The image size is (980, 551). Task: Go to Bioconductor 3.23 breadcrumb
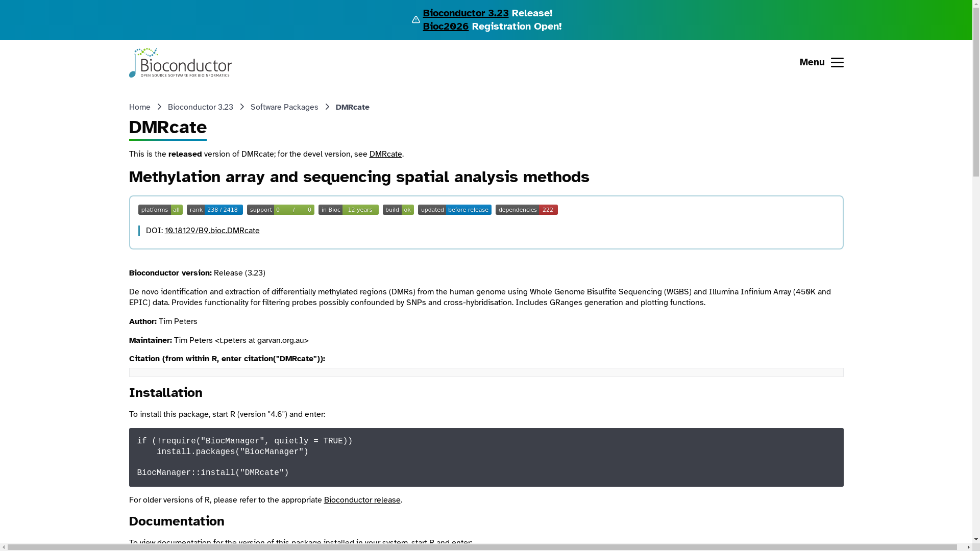click(200, 107)
